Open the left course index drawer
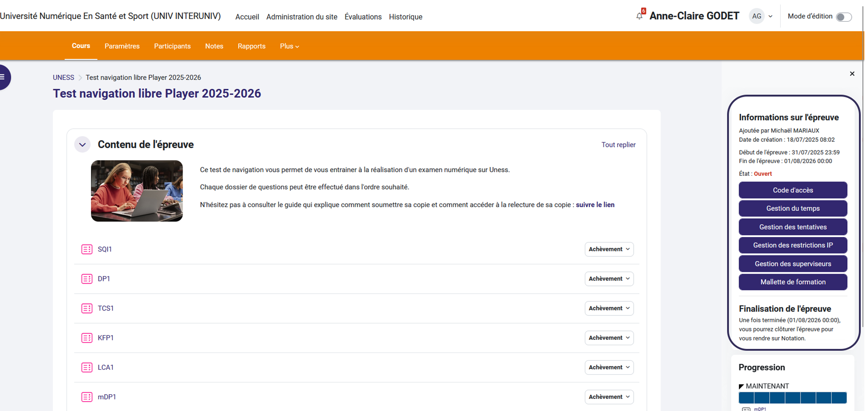 [4, 77]
